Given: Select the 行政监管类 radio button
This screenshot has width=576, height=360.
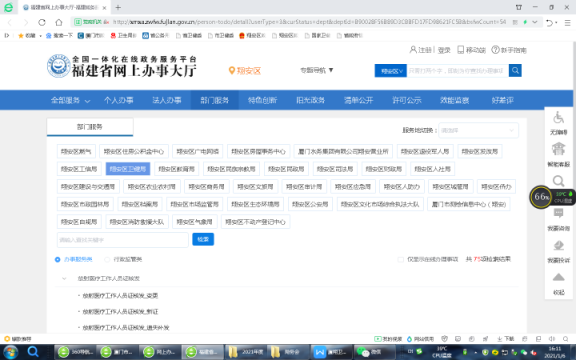Looking at the screenshot, I should click(x=107, y=259).
